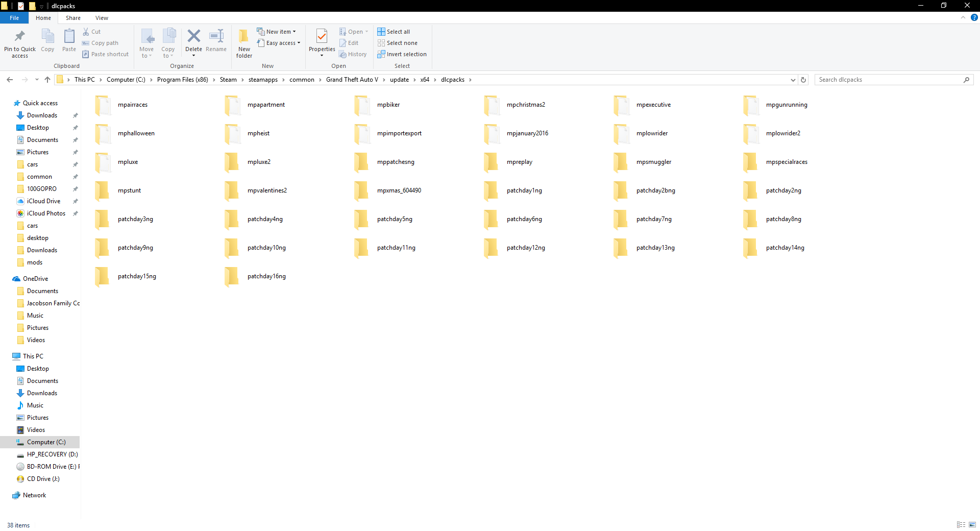
Task: Click the History ribbon button
Action: coord(353,54)
